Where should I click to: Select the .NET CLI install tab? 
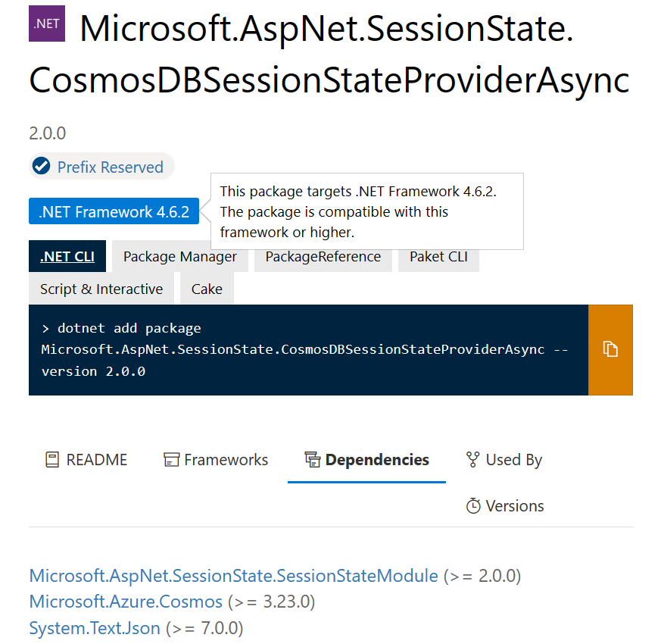pos(67,257)
